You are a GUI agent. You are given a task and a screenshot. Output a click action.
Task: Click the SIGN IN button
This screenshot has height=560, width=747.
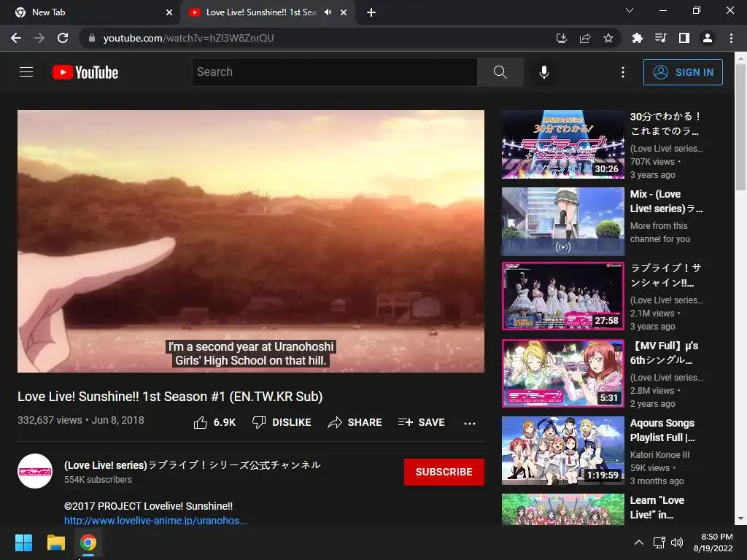click(x=683, y=72)
